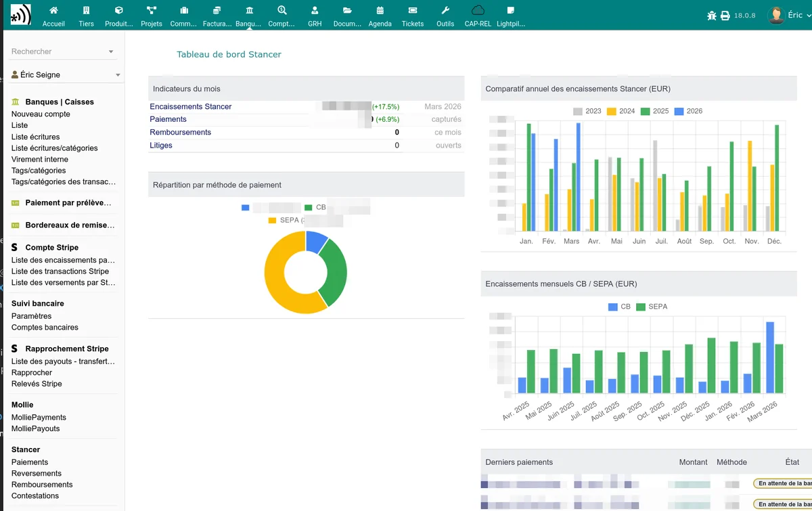Image resolution: width=812 pixels, height=511 pixels.
Task: Open the Facturation coins icon module
Action: 217,11
